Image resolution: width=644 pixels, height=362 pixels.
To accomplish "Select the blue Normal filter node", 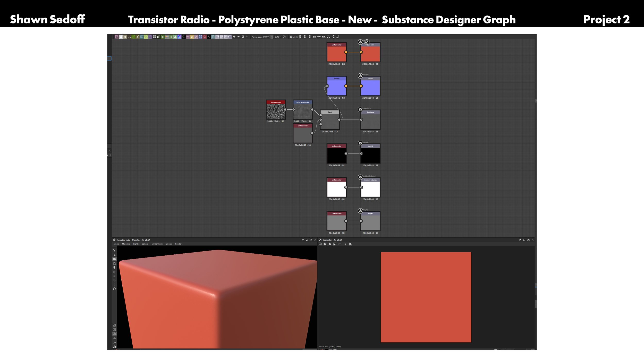I will point(337,86).
